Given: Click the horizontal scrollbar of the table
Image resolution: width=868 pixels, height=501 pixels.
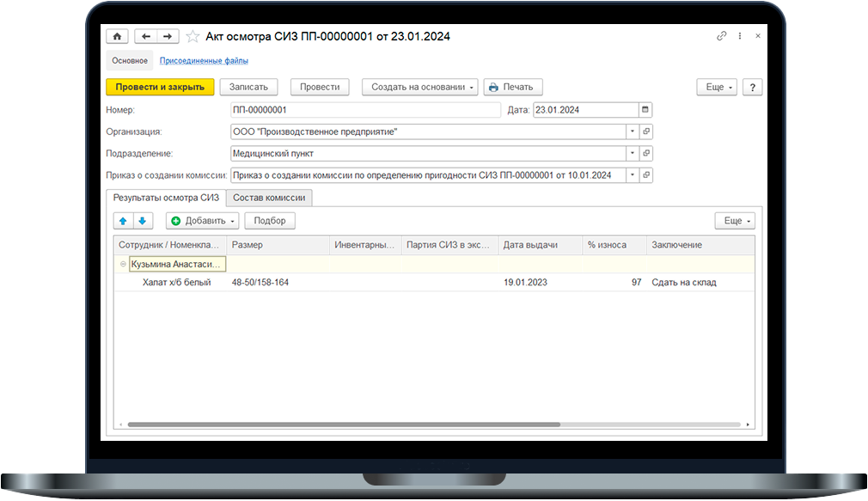Looking at the screenshot, I should click(x=344, y=425).
